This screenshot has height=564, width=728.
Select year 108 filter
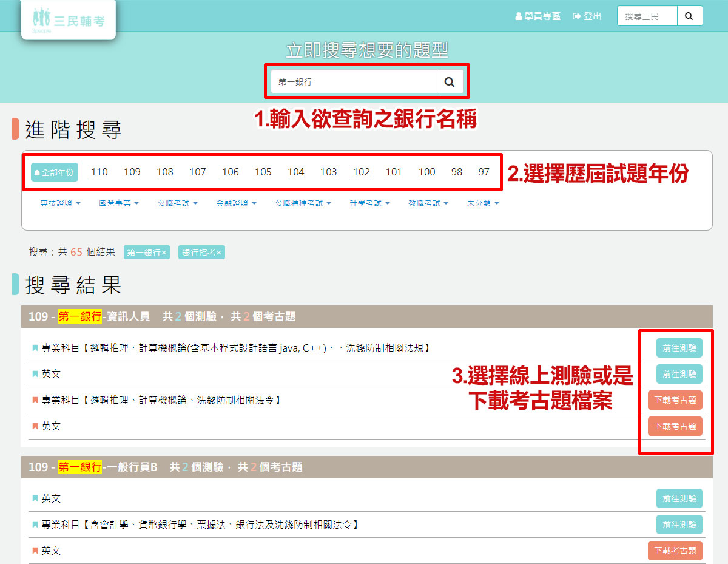(165, 172)
